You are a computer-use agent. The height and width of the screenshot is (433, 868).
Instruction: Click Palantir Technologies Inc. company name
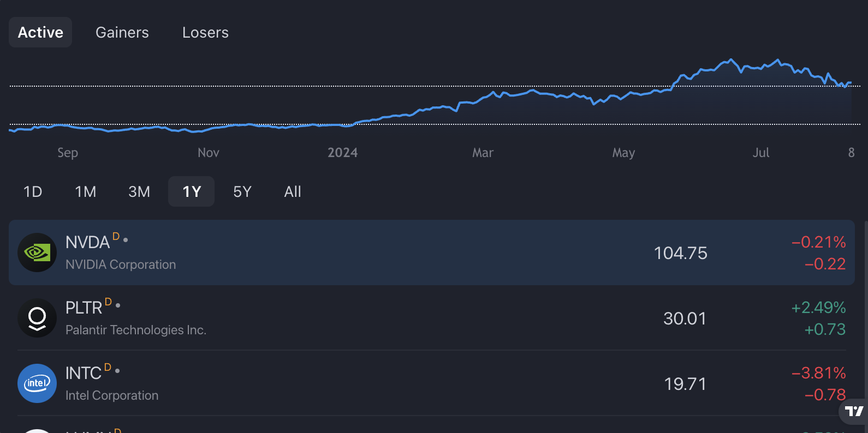[x=136, y=330]
